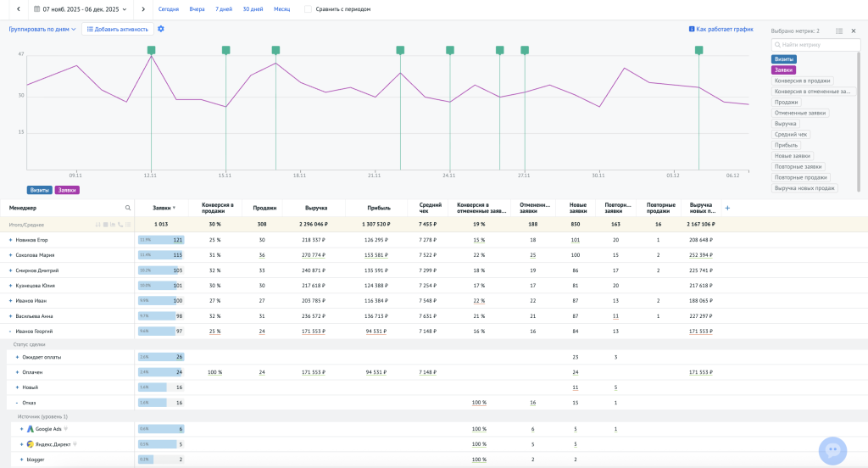868x468 pixels.
Task: Go to the previous date period arrow
Action: point(18,9)
